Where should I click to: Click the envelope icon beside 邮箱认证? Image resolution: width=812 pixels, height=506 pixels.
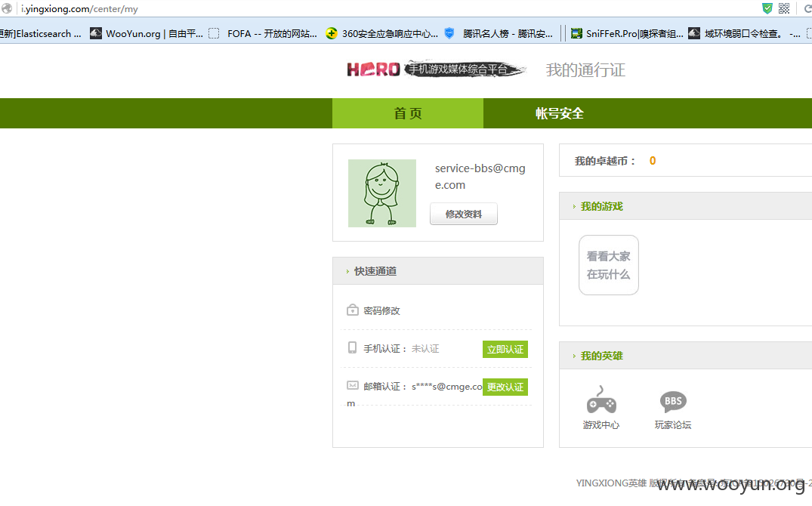point(353,385)
